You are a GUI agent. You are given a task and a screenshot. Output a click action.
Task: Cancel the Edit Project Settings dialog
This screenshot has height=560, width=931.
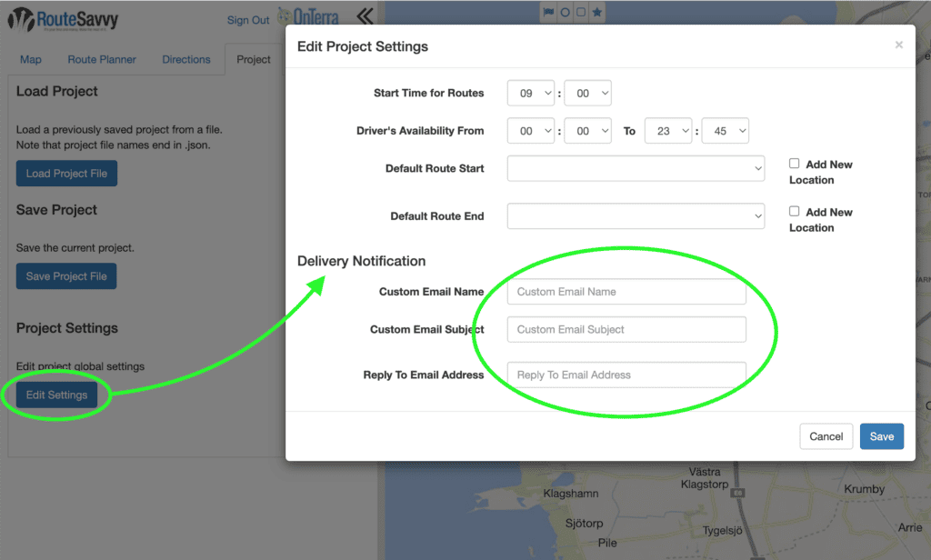(x=826, y=436)
